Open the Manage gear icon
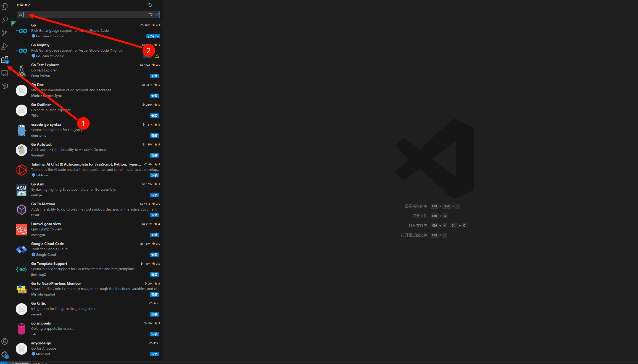 [x=5, y=355]
